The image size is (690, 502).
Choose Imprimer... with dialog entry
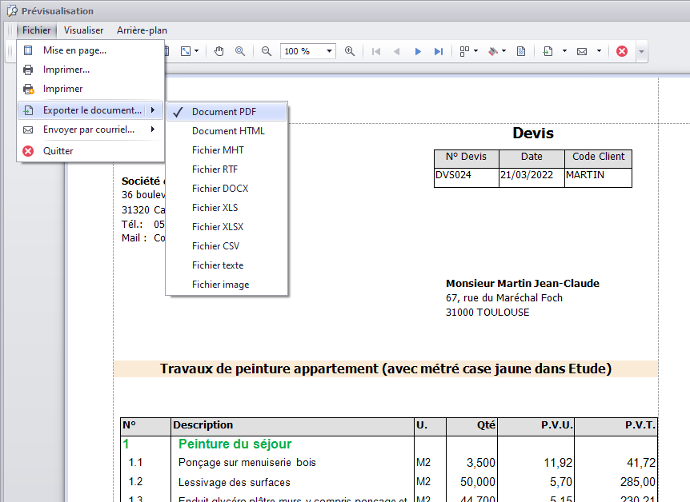point(91,70)
